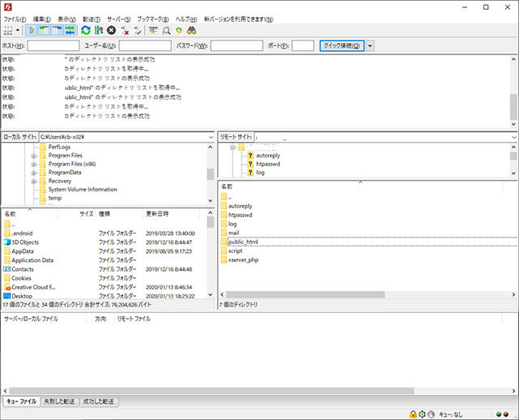Refresh the file and folder lists

(86, 31)
